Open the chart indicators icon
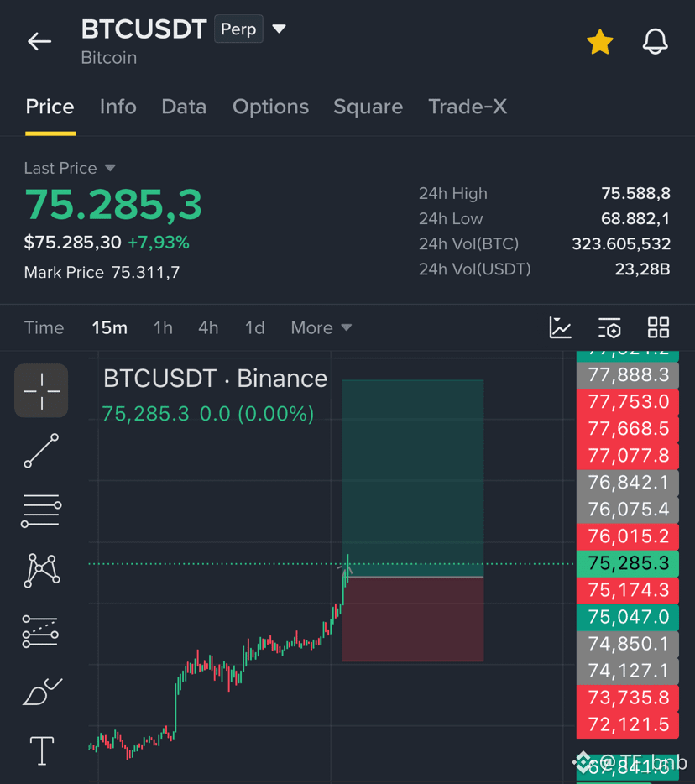The image size is (695, 784). point(560,328)
